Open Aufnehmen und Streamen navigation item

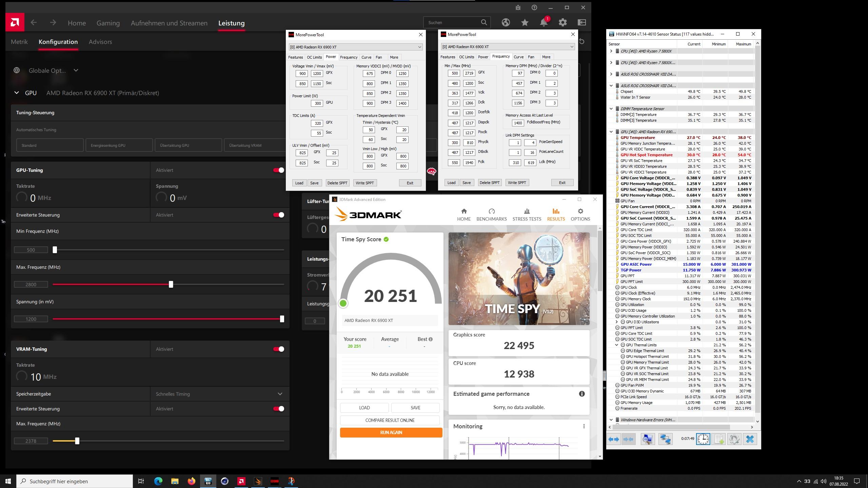169,23
